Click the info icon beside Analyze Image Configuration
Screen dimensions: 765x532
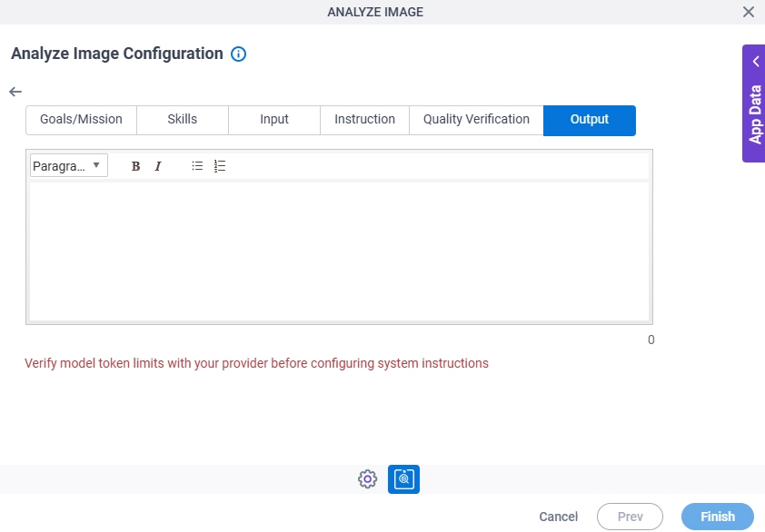coord(238,54)
